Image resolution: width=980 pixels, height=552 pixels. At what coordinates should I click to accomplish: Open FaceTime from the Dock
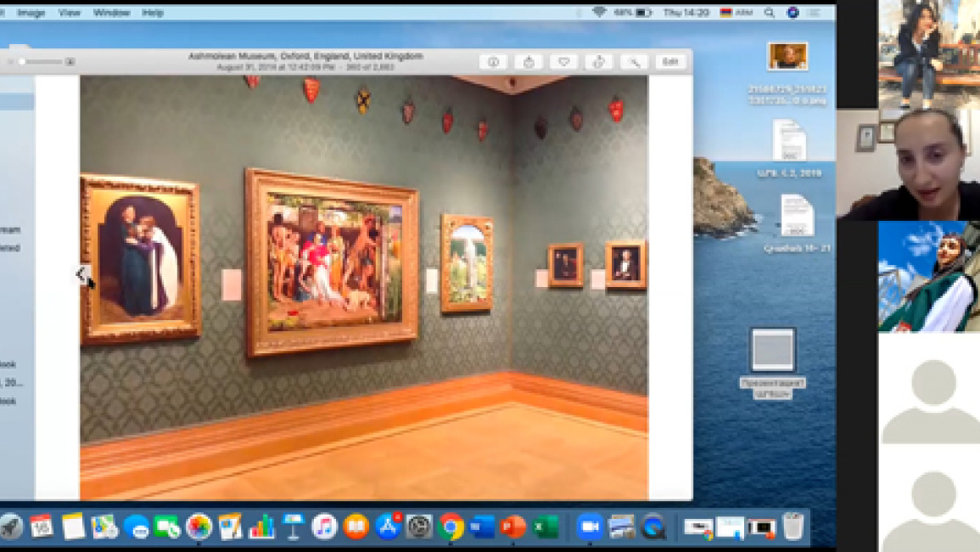tap(167, 527)
